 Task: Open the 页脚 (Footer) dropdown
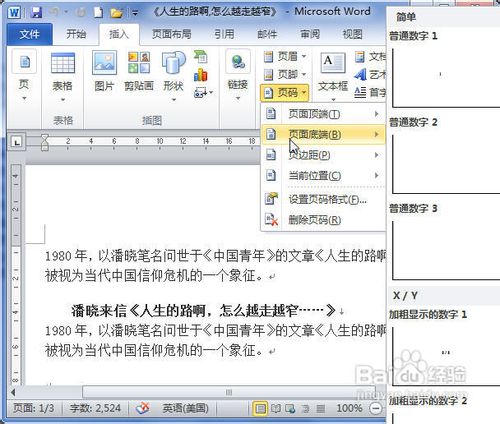[285, 74]
